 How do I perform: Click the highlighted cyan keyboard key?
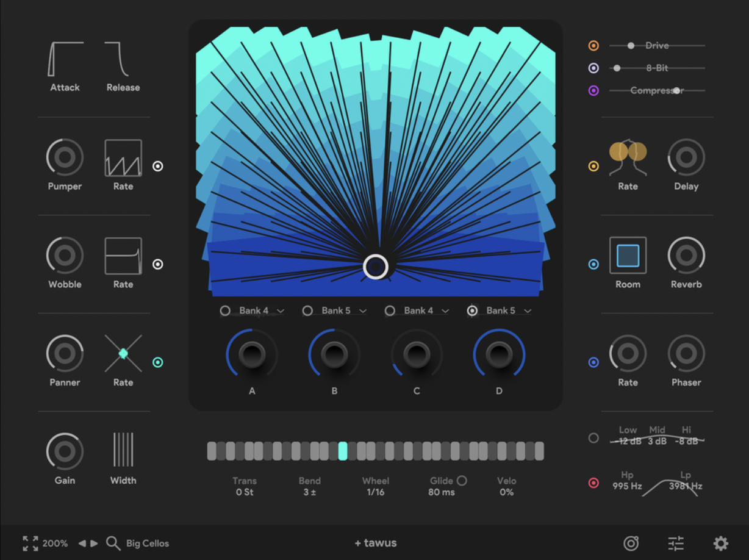tap(343, 451)
